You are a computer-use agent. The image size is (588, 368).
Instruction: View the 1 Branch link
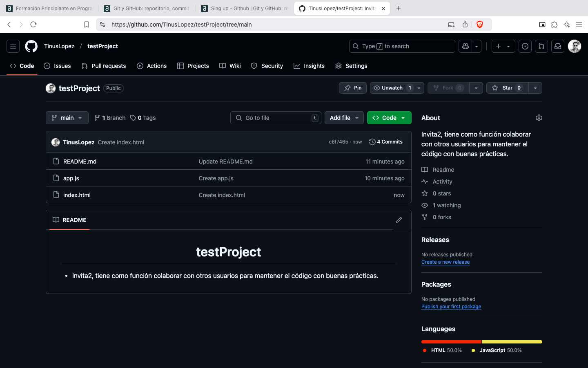pos(110,118)
